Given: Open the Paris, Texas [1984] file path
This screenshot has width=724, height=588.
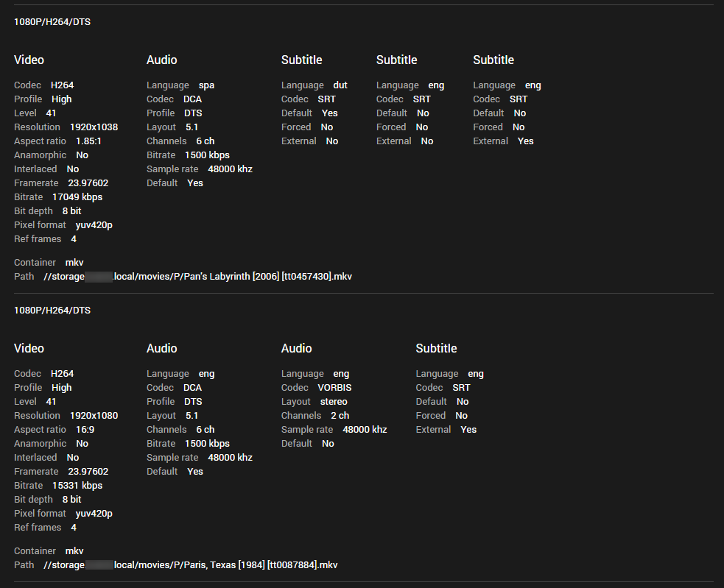Looking at the screenshot, I should click(x=190, y=564).
